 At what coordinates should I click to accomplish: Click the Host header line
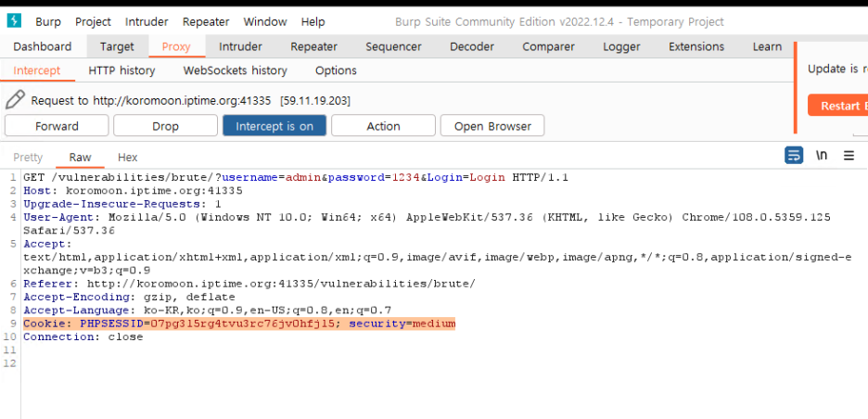click(x=133, y=191)
